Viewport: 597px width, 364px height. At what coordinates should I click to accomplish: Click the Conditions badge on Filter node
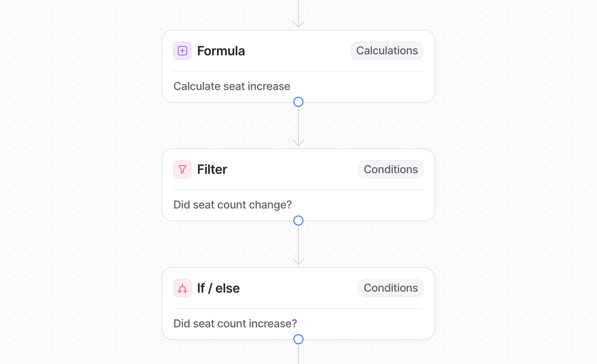coord(390,169)
